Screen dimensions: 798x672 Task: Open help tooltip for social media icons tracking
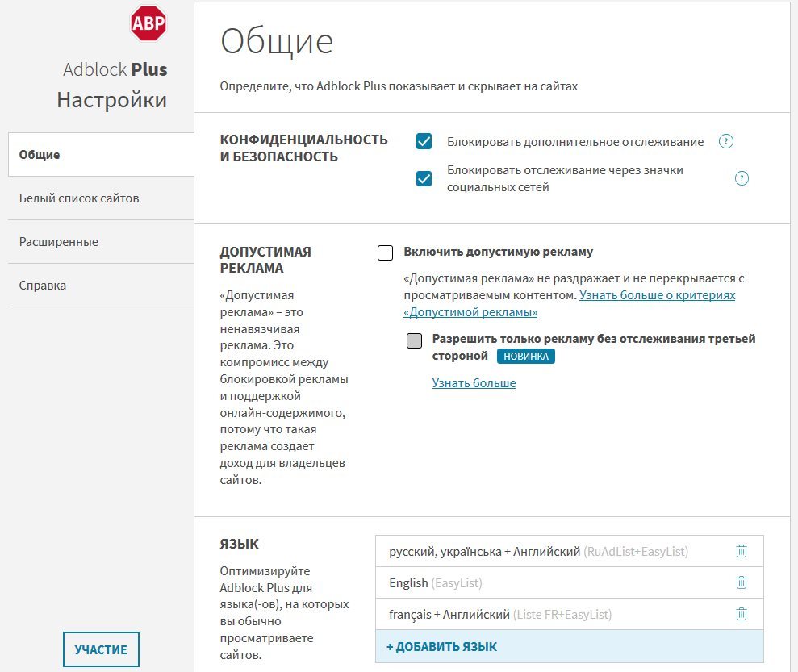[x=742, y=178]
